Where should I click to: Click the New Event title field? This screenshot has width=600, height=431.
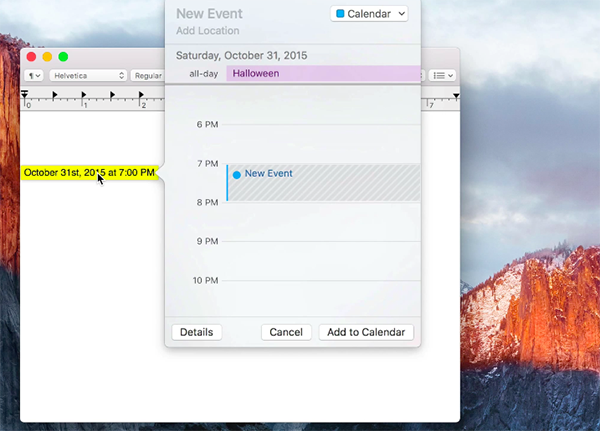(209, 14)
